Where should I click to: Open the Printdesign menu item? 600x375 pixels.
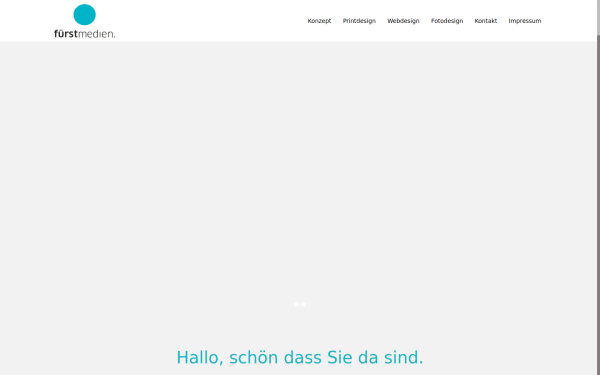[x=359, y=21]
